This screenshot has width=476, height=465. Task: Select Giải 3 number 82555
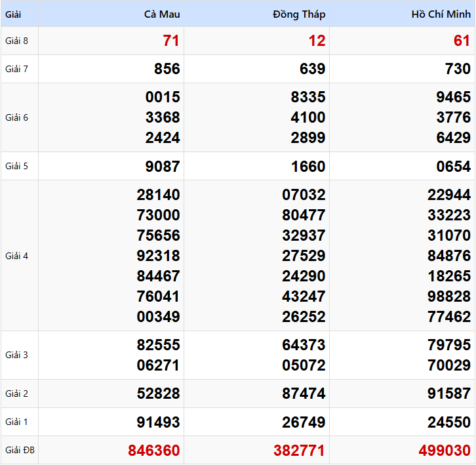click(x=158, y=345)
